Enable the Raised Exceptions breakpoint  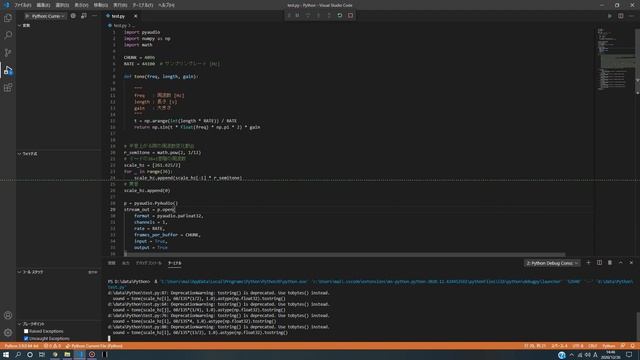26,331
